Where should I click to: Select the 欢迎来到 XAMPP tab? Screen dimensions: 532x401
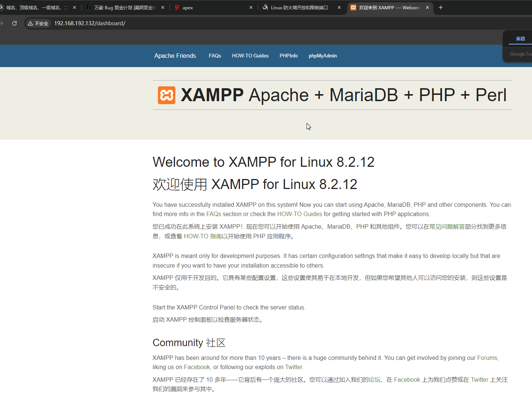coord(390,7)
